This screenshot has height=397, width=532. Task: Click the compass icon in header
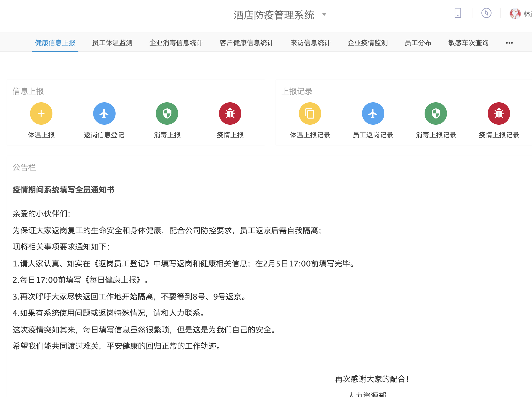pyautogui.click(x=486, y=13)
